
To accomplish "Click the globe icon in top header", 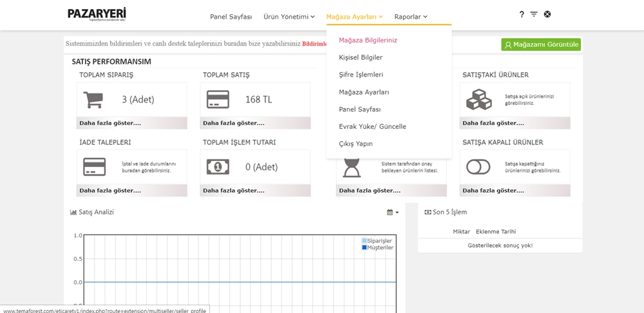I will (547, 14).
